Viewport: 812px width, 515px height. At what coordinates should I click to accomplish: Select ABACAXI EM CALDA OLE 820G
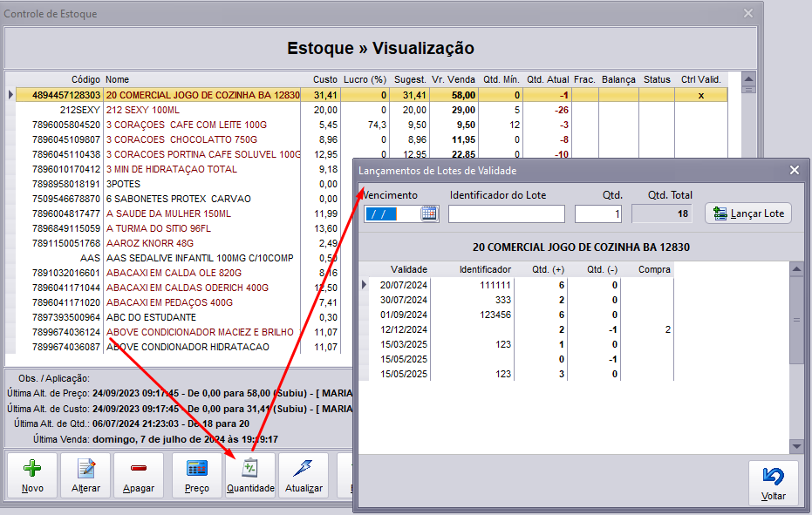[x=184, y=273]
